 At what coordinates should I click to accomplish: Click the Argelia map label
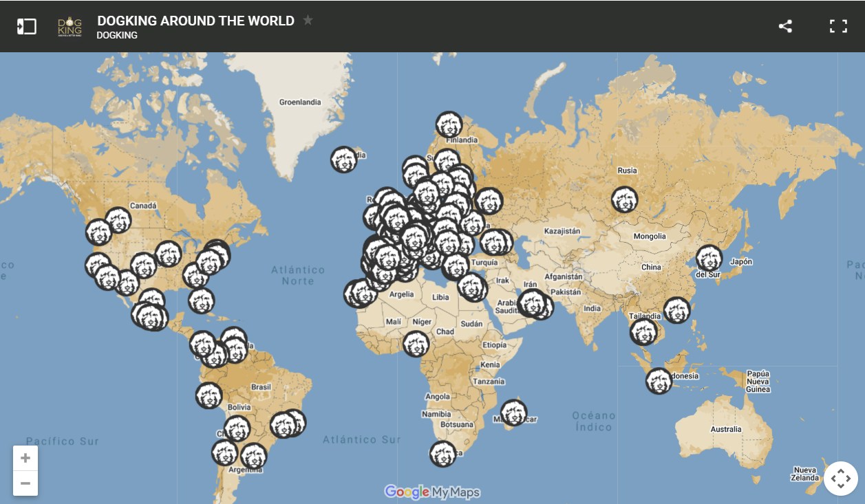[x=402, y=294]
